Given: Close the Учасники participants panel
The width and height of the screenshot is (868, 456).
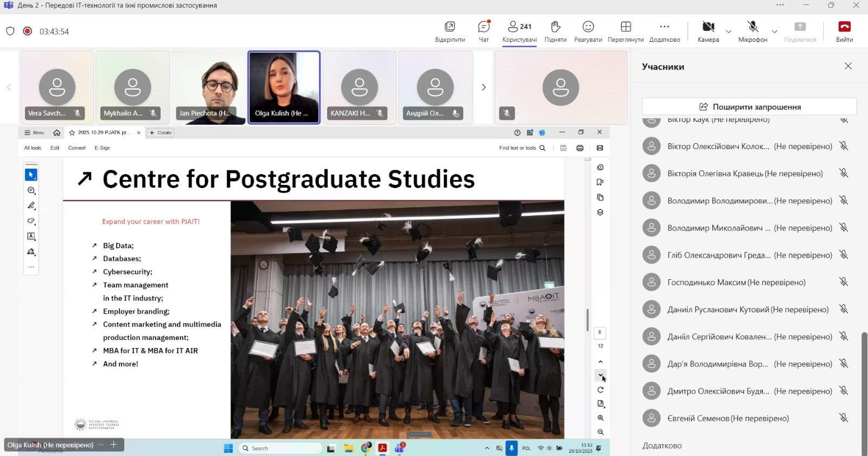Looking at the screenshot, I should (x=848, y=66).
